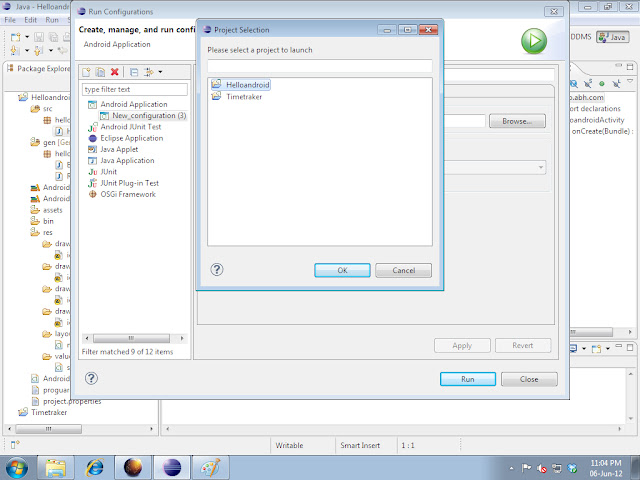The image size is (640, 480).
Task: Select project.properties file in Package Explorer
Action: pos(67,402)
